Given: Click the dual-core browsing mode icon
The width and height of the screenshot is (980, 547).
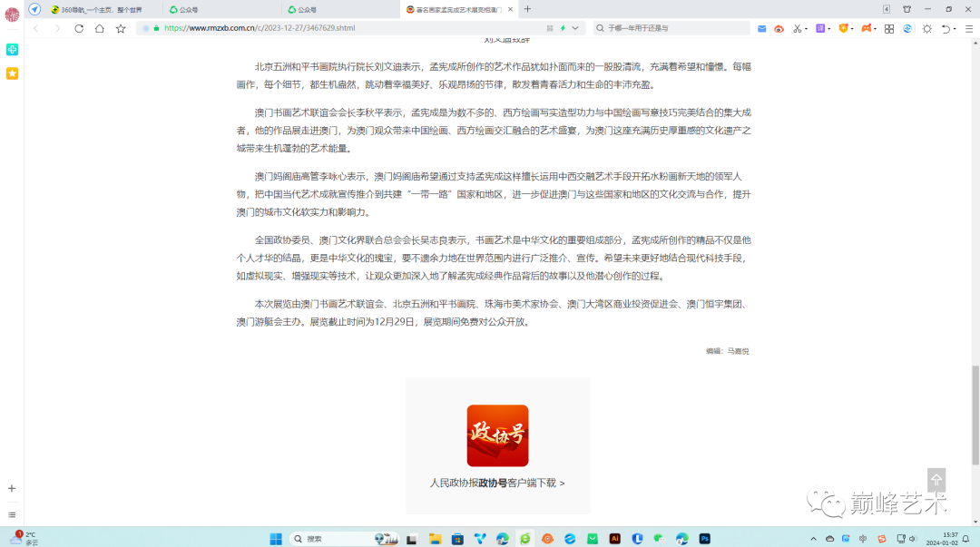Looking at the screenshot, I should tap(907, 28).
